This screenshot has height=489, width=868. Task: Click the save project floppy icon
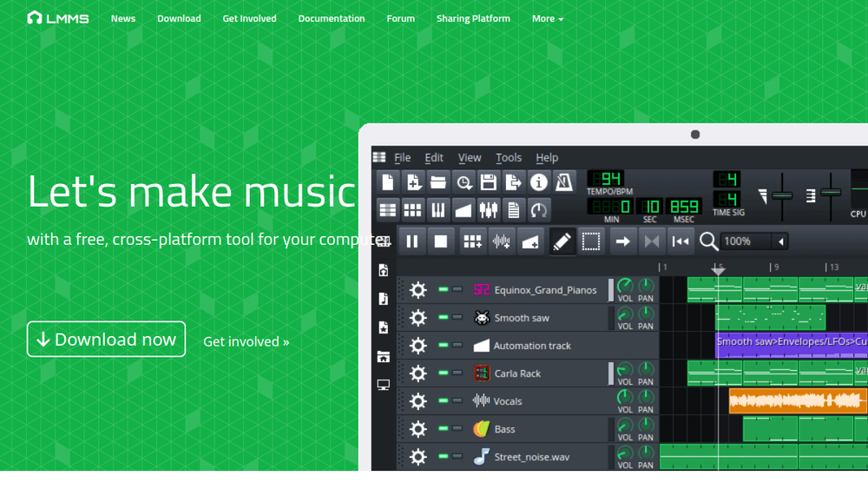click(488, 182)
